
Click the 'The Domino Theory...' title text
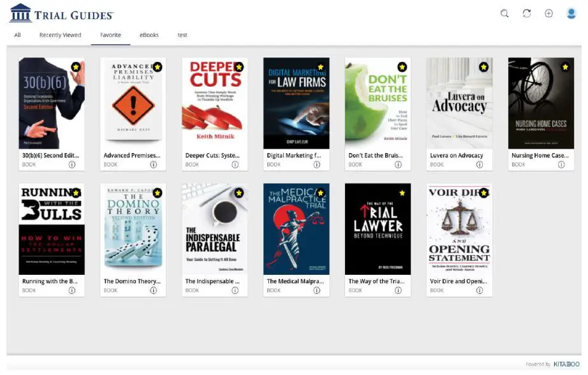(132, 281)
